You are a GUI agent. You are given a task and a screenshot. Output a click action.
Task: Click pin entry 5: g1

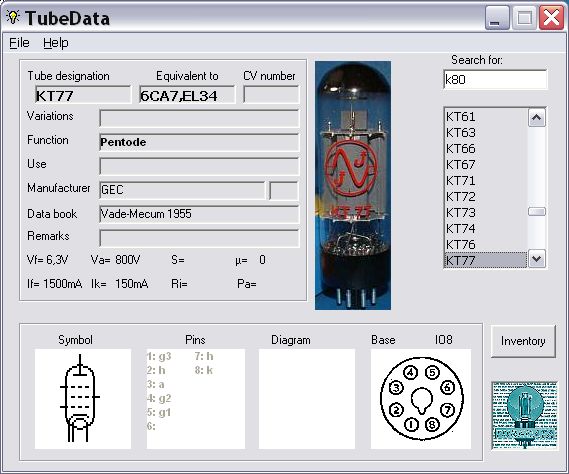[x=159, y=412]
